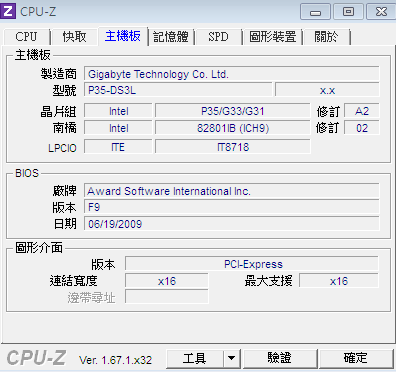Click the Award Software BIOS brand field
396x372 pixels.
pos(232,191)
